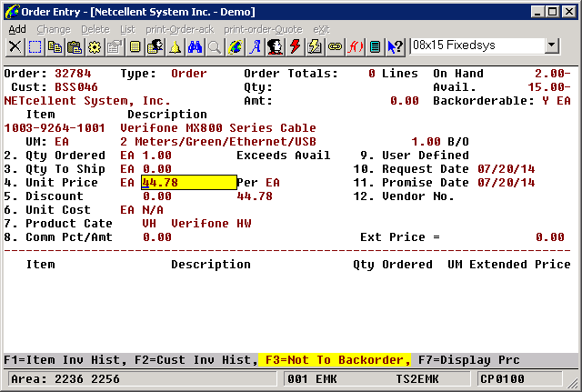This screenshot has height=392, width=582.
Task: Open the eXit menu
Action: point(321,29)
